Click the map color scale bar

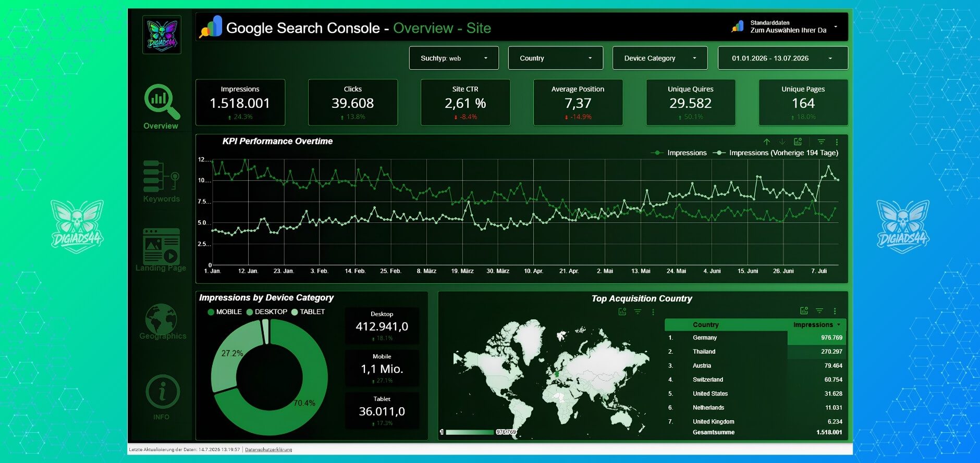(469, 432)
